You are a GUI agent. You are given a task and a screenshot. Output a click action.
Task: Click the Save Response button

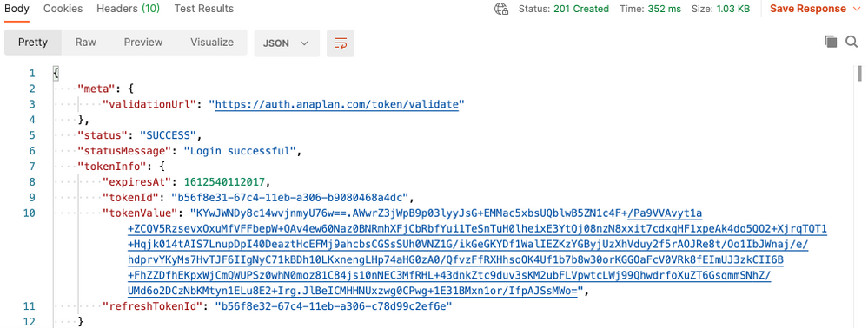[x=808, y=9]
